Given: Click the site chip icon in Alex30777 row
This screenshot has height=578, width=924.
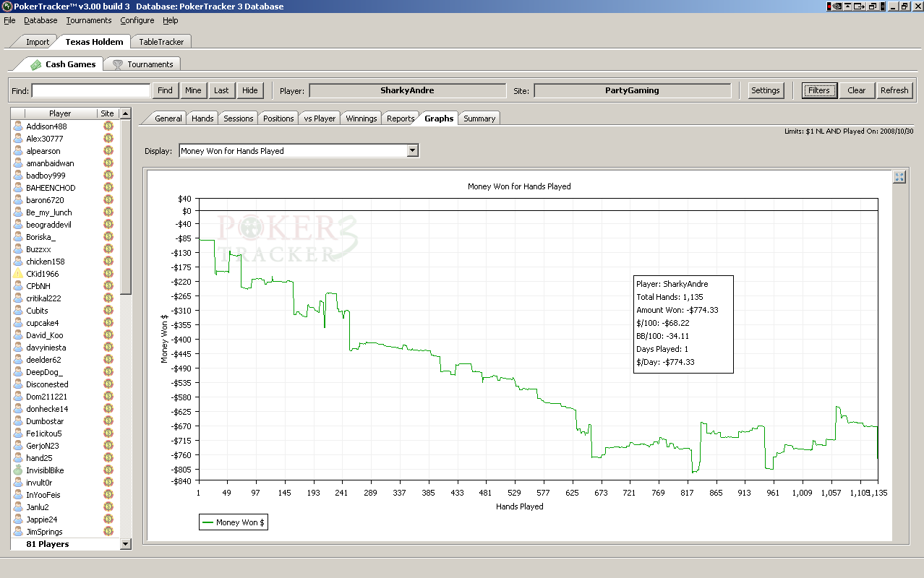Looking at the screenshot, I should pyautogui.click(x=108, y=139).
